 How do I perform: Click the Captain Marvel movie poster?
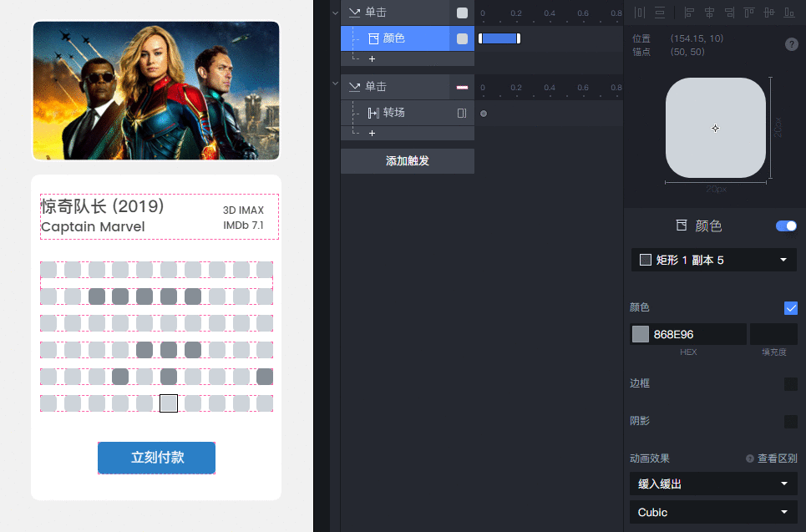[156, 91]
